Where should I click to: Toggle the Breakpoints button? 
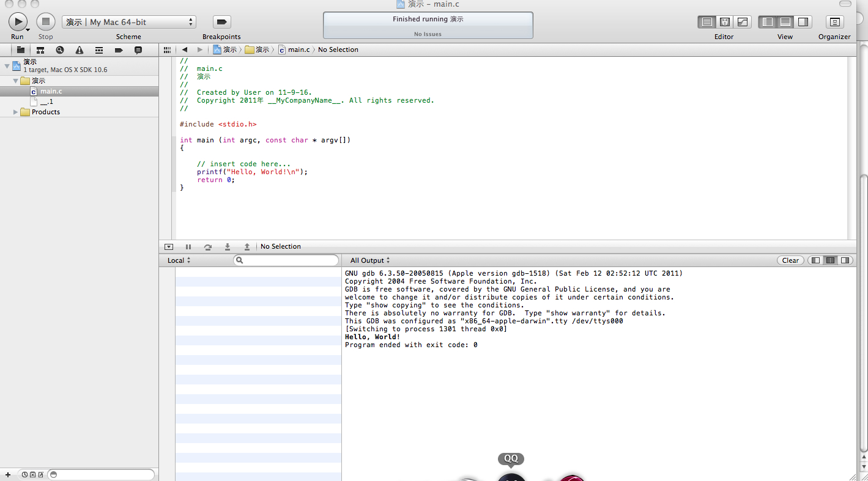(221, 22)
